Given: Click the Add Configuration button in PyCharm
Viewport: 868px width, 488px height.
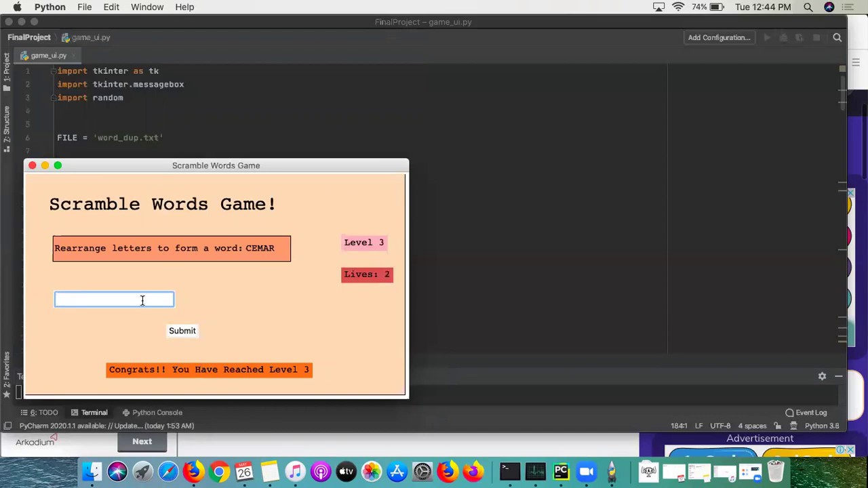Looking at the screenshot, I should click(x=719, y=38).
